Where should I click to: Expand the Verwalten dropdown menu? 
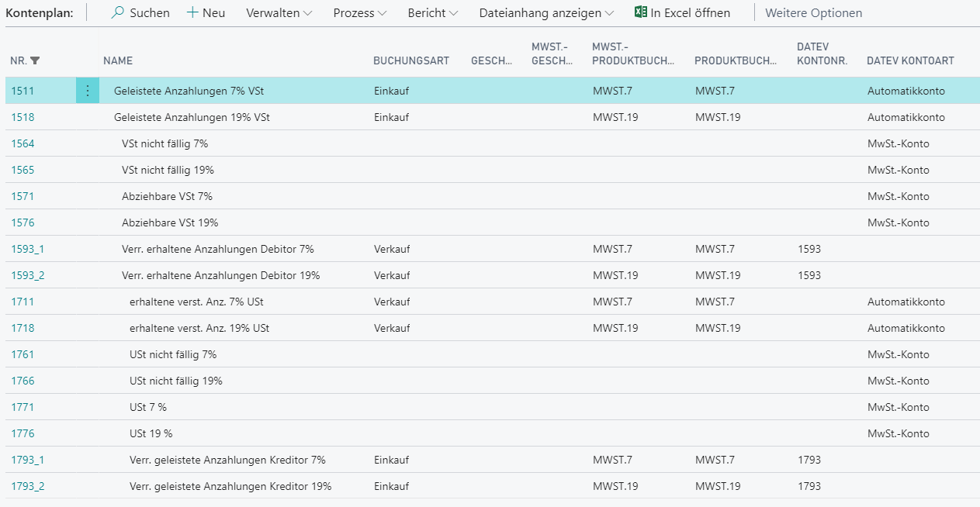[279, 12]
